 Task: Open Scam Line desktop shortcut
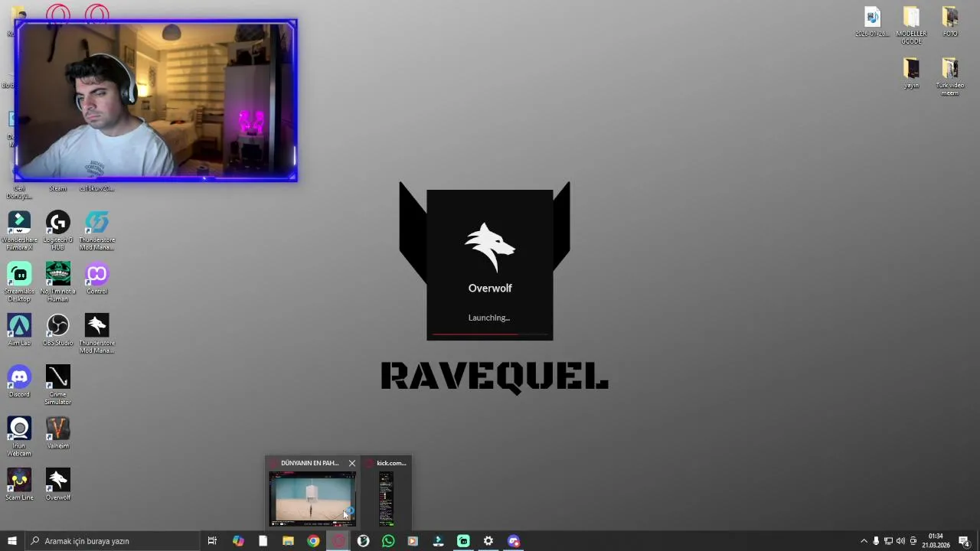(19, 484)
